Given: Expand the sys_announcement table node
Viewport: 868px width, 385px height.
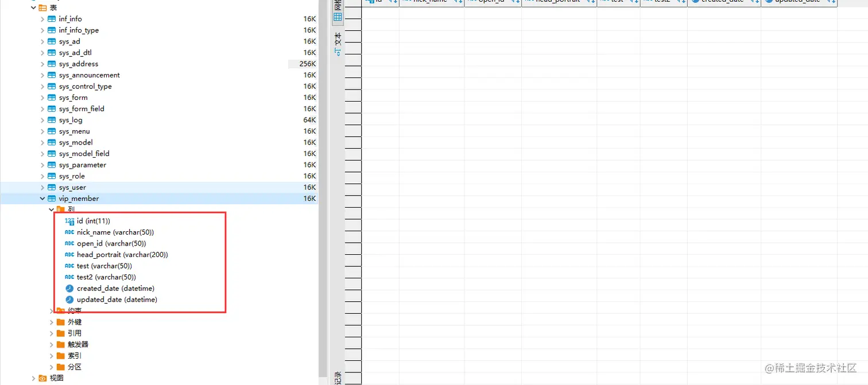Looking at the screenshot, I should click(x=42, y=75).
